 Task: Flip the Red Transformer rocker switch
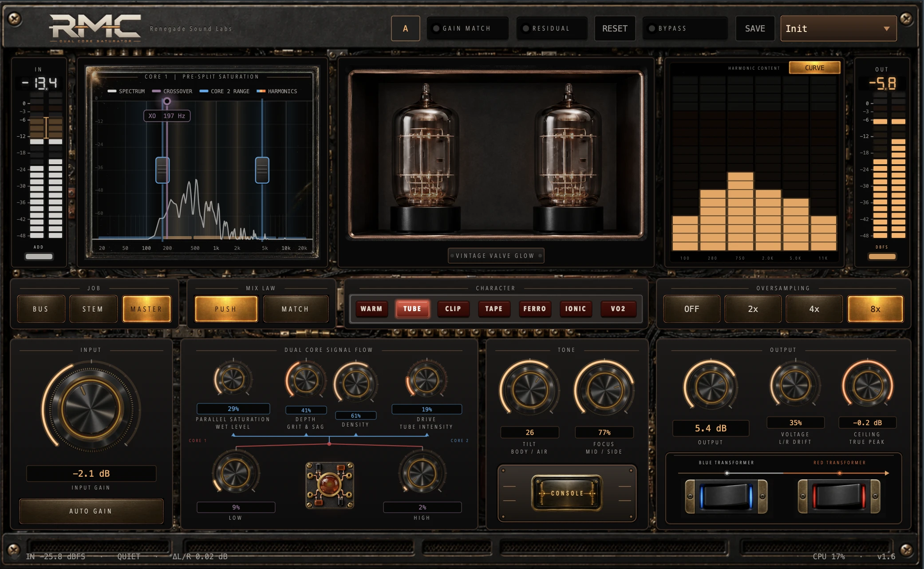[x=839, y=496]
